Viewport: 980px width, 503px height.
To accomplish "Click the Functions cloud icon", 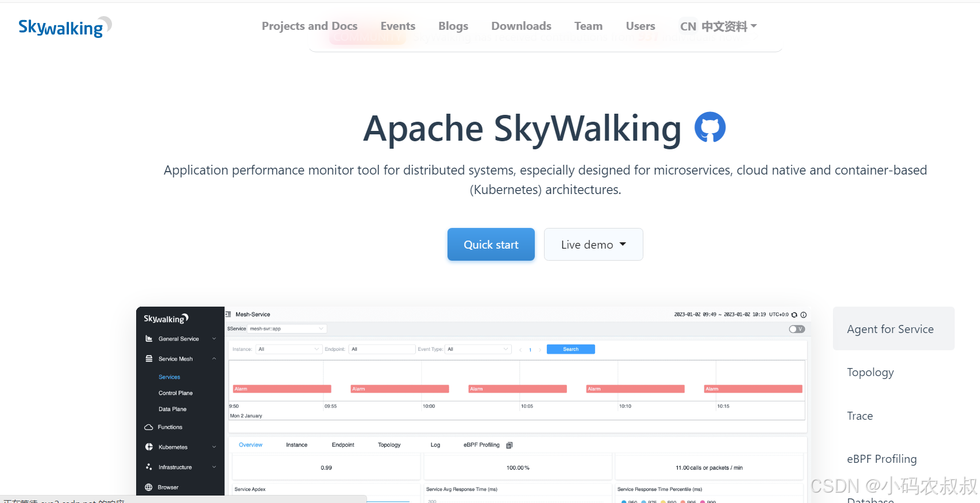I will point(149,427).
